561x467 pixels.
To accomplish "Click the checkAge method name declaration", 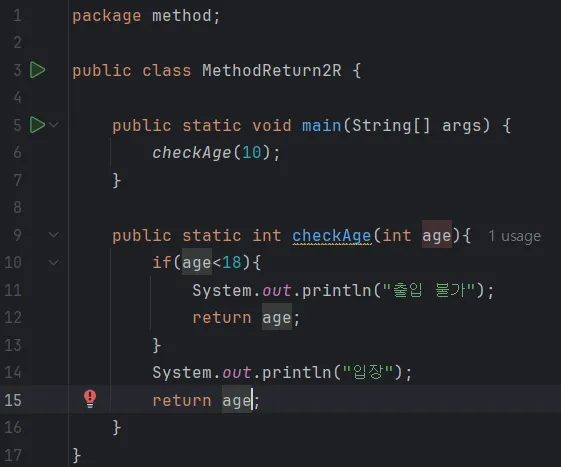I will (x=332, y=236).
